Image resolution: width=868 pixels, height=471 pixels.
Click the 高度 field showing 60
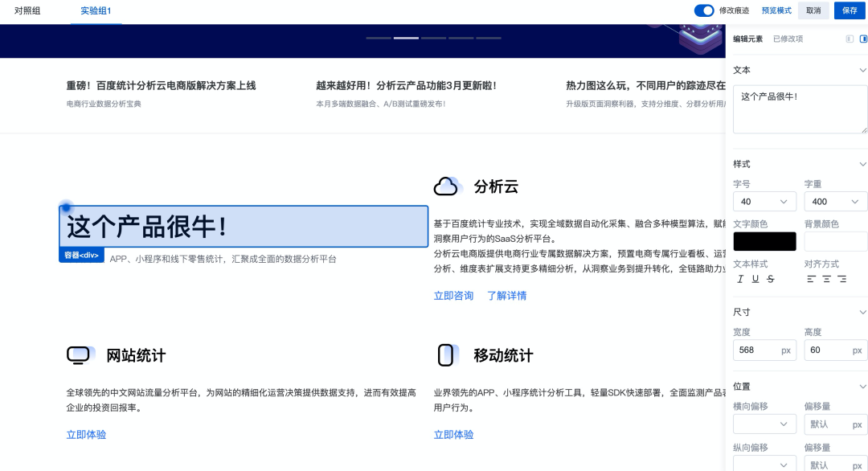(836, 350)
